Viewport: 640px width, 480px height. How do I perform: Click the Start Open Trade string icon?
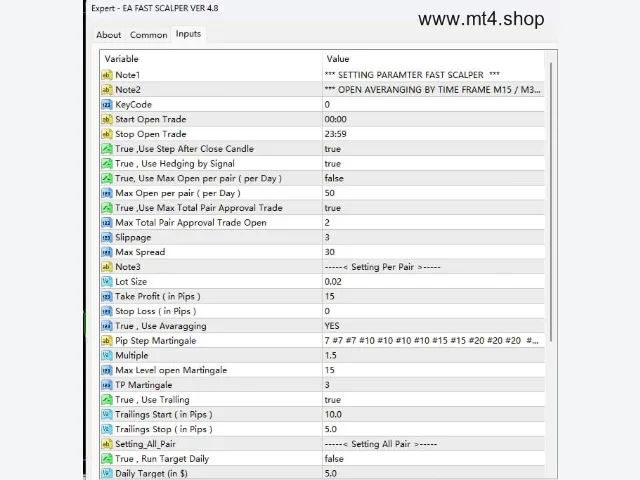(107, 119)
